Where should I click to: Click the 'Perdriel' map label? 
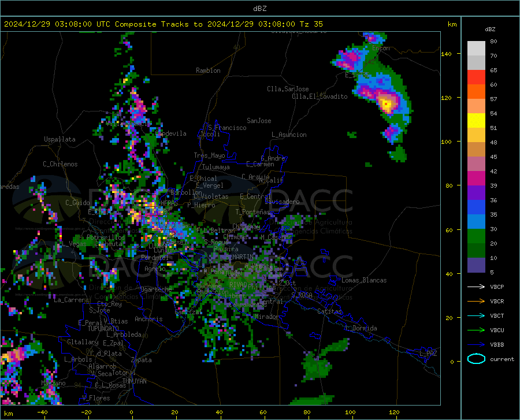(155, 258)
